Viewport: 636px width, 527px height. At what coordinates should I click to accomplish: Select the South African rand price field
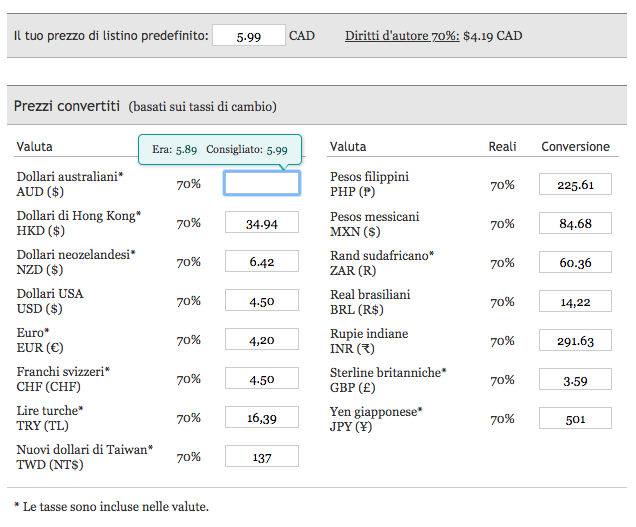coord(574,262)
